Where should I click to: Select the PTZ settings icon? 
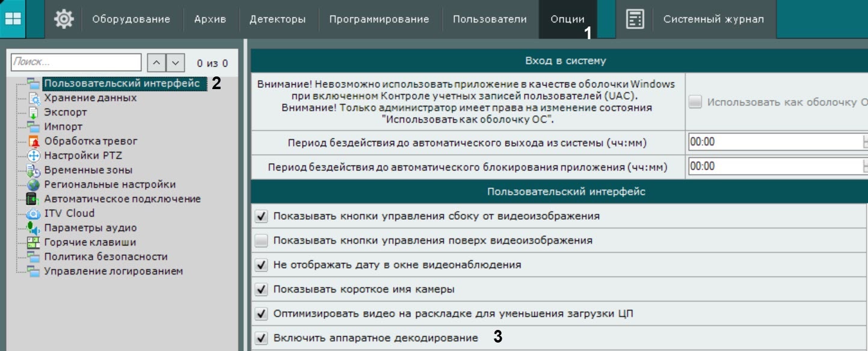click(x=34, y=156)
